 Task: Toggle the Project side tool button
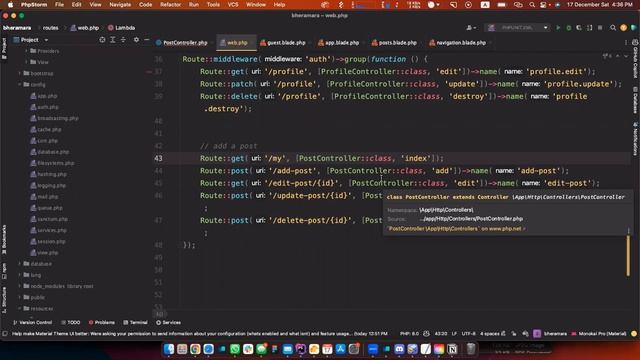(4, 48)
